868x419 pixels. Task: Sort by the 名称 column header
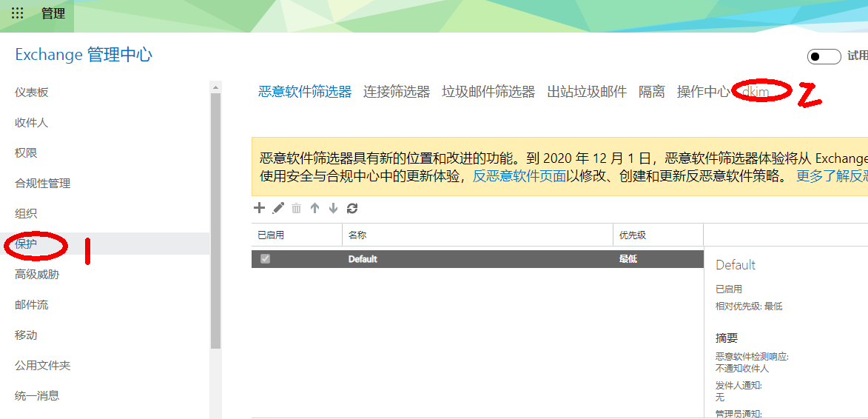point(357,235)
